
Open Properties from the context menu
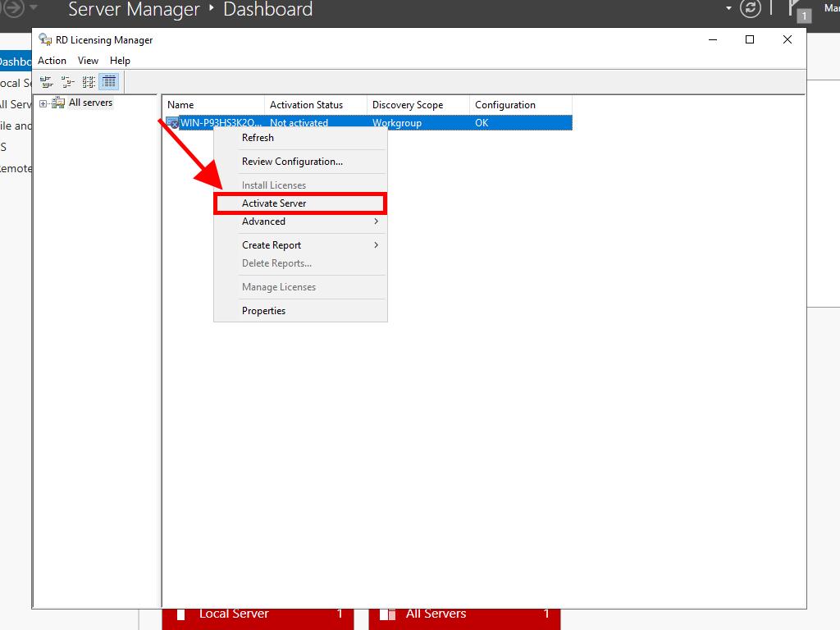tap(300, 311)
